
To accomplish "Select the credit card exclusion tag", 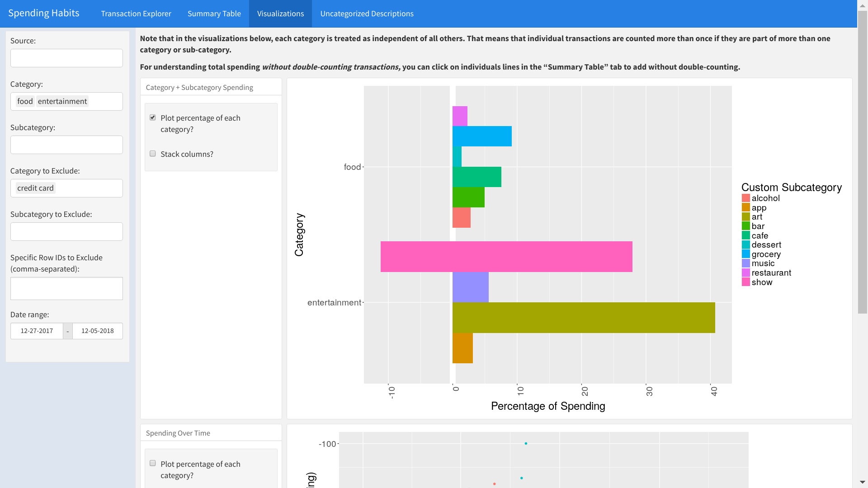I will click(35, 188).
